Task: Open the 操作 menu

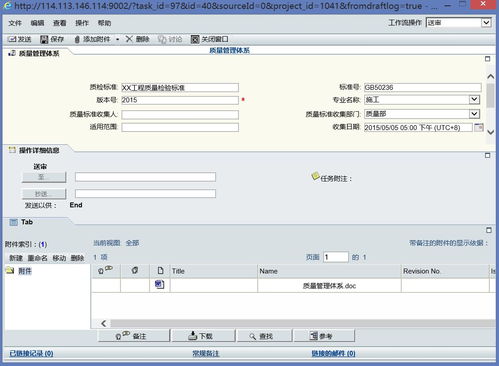Action: click(x=82, y=23)
